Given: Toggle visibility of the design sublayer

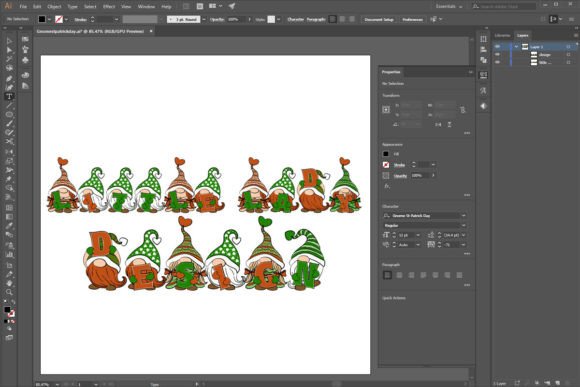Looking at the screenshot, I should tap(498, 55).
